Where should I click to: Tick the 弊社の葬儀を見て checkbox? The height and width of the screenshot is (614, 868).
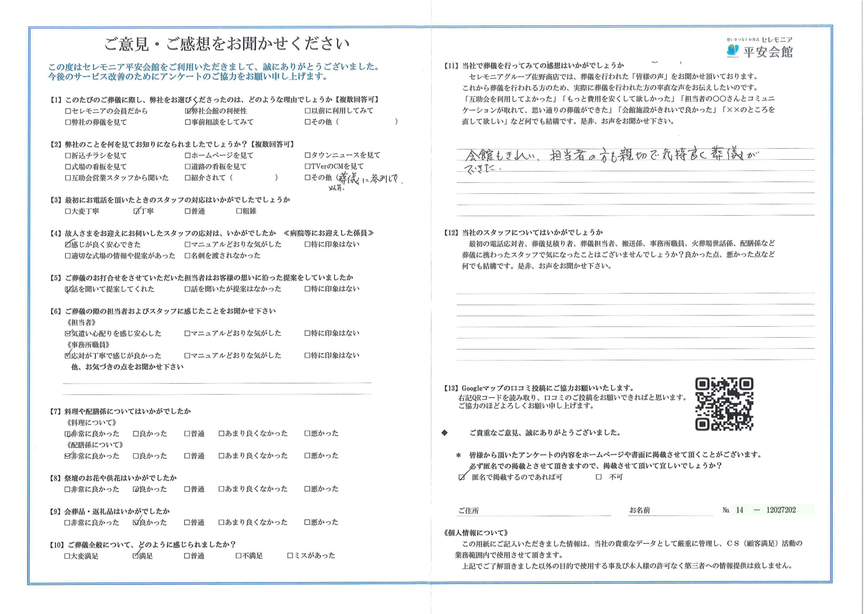click(68, 122)
